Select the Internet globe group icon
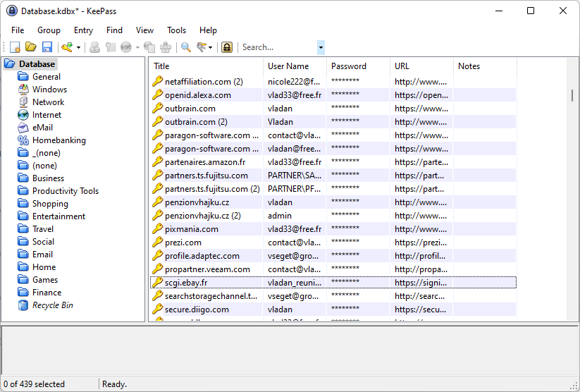This screenshot has height=392, width=580. [x=23, y=115]
